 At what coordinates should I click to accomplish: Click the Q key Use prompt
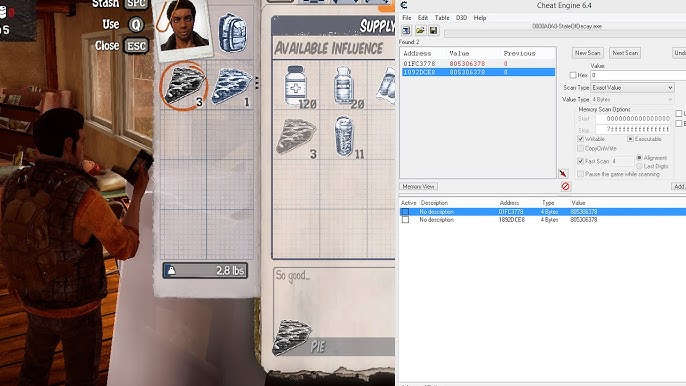click(x=136, y=25)
